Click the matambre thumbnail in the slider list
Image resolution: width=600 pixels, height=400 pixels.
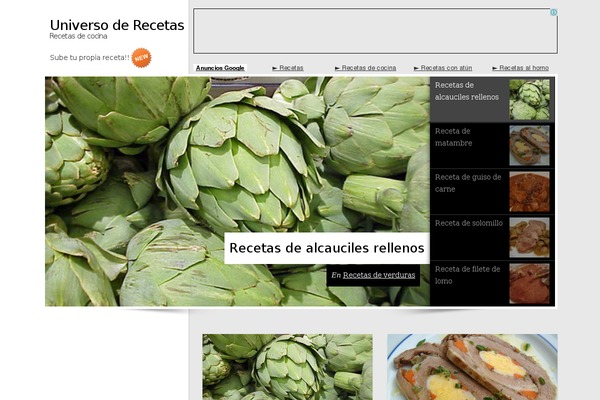coord(530,145)
